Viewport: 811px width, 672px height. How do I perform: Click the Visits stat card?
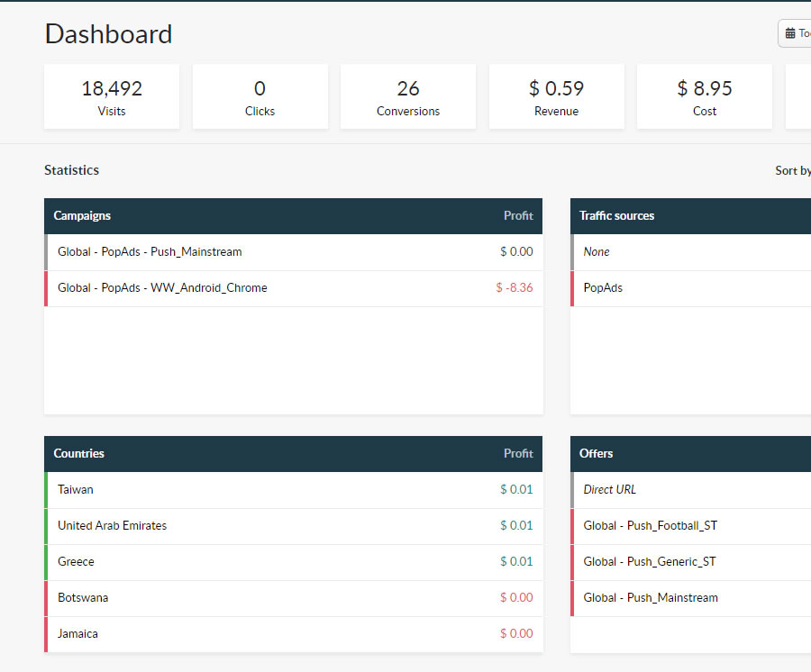coord(112,96)
